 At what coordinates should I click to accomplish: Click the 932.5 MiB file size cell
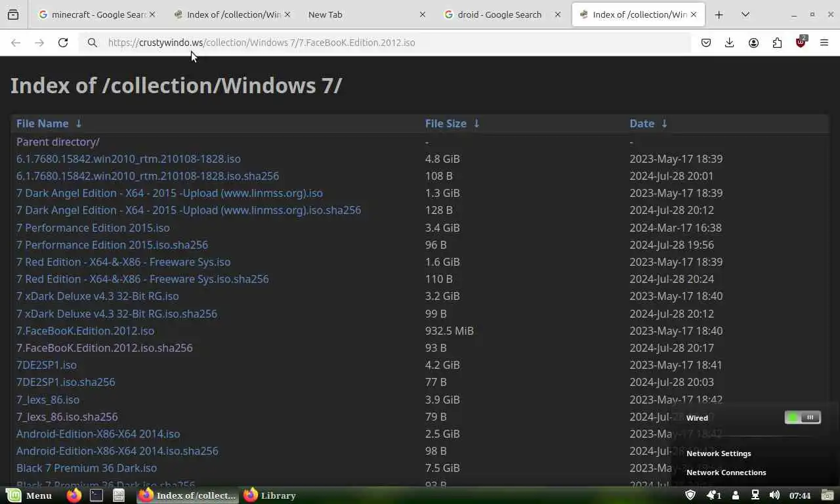[450, 331]
